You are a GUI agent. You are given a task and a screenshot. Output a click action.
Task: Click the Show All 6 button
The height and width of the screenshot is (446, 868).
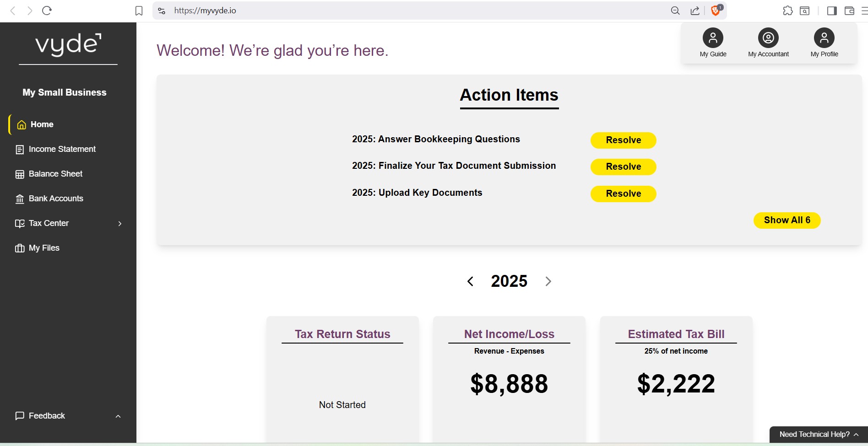[x=787, y=220]
